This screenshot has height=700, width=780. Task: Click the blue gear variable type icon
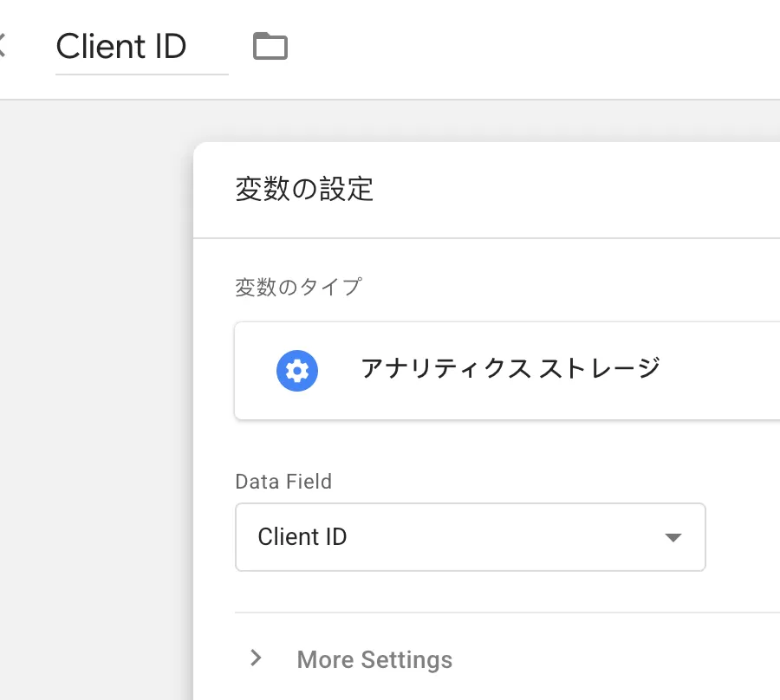(x=297, y=371)
